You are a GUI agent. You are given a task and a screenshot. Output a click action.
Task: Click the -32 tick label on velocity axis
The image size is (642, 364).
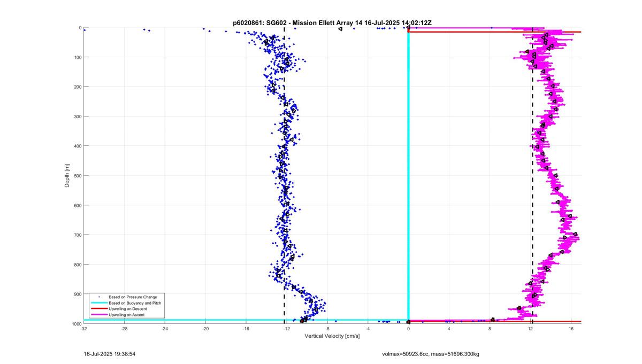[83, 329]
